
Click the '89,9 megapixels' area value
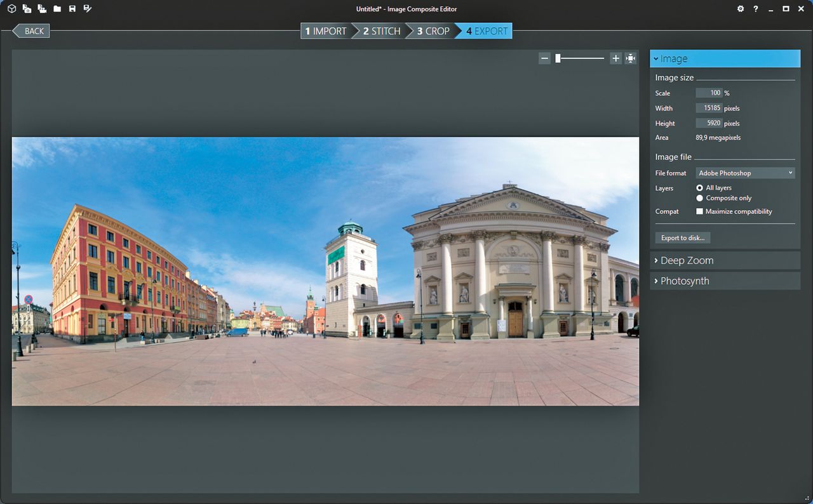pos(718,138)
